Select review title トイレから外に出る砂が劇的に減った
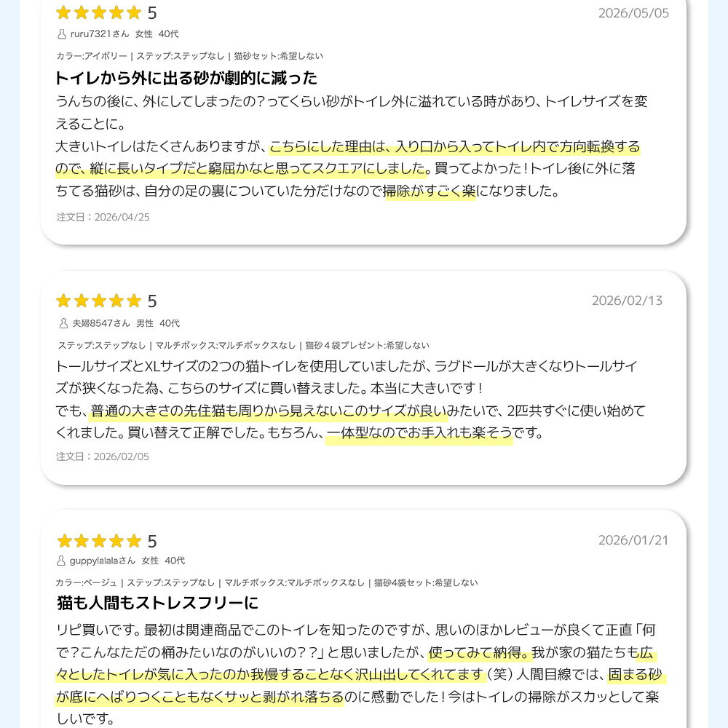The height and width of the screenshot is (728, 728). click(186, 78)
